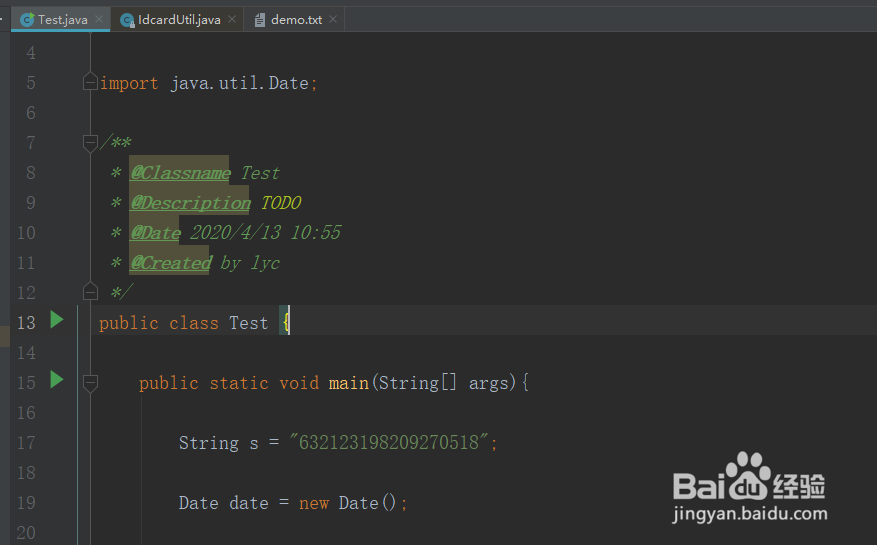The image size is (877, 545).
Task: Click the @Description tag in the comment
Action: [190, 203]
